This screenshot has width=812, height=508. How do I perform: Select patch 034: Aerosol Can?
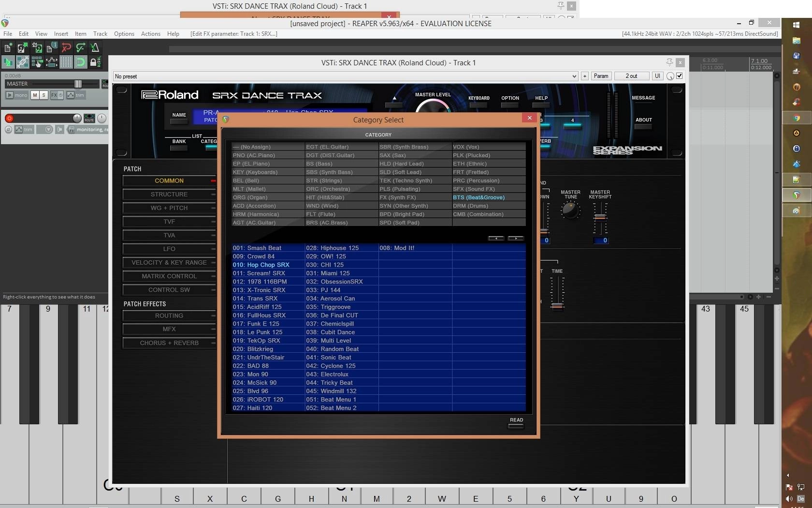342,299
